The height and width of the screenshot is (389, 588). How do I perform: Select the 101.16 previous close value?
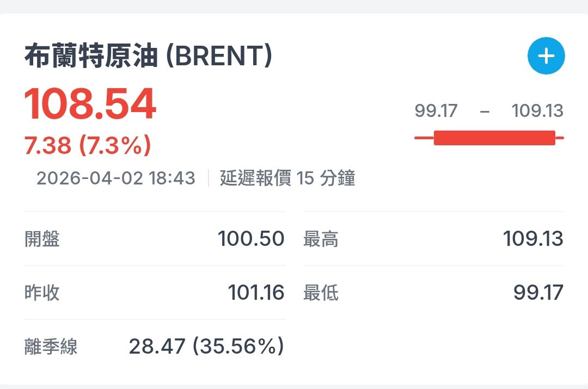tap(256, 293)
